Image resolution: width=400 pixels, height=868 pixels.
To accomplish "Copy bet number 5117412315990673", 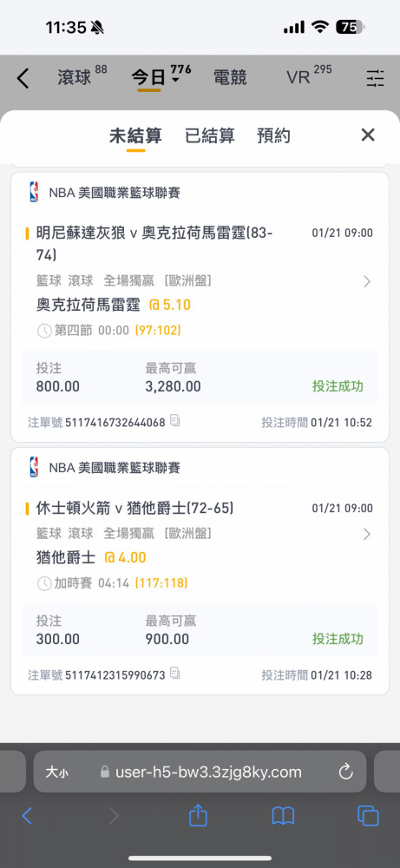I will point(174,674).
